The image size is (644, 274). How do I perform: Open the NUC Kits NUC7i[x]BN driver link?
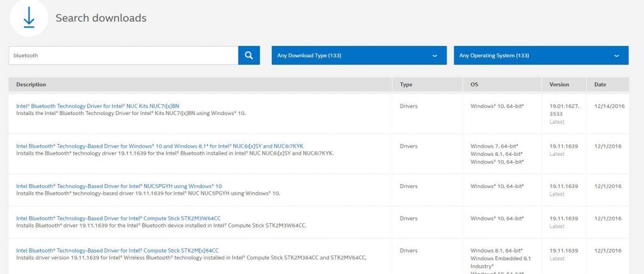97,106
